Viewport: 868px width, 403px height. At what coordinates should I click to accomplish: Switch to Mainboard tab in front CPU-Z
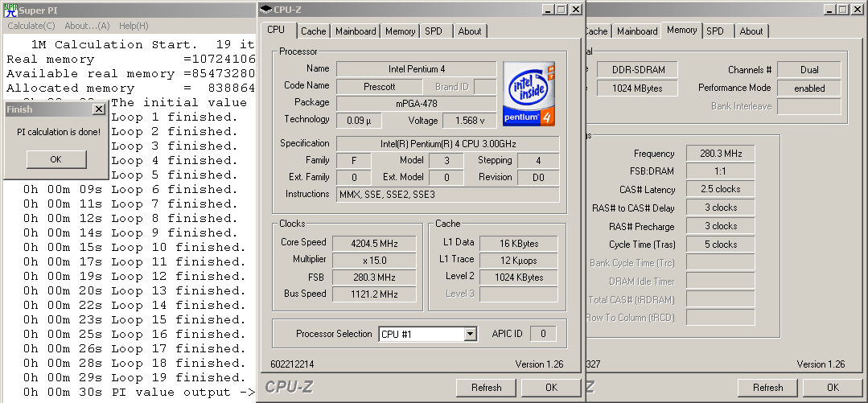356,31
